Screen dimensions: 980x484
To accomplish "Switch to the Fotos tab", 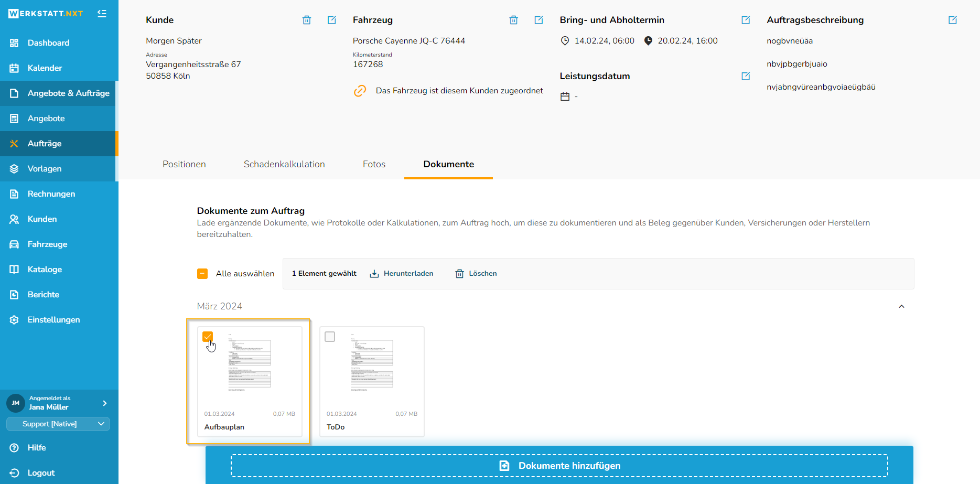I will [x=374, y=164].
